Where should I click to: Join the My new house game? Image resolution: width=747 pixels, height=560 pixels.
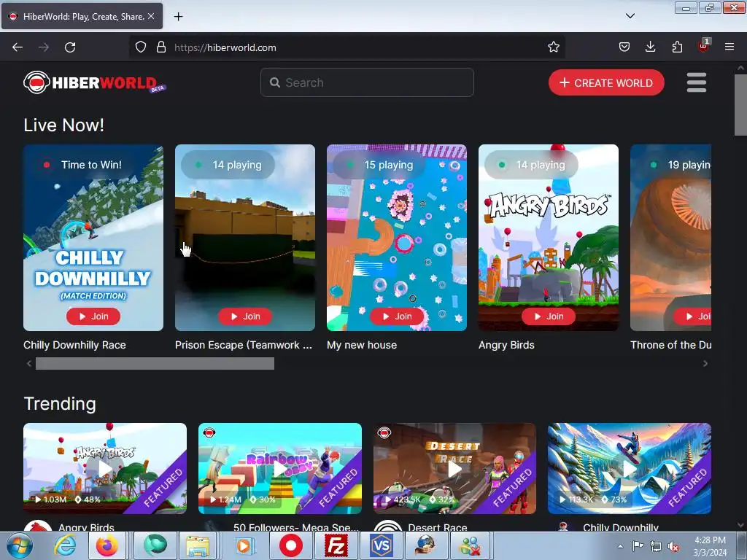[x=397, y=316]
